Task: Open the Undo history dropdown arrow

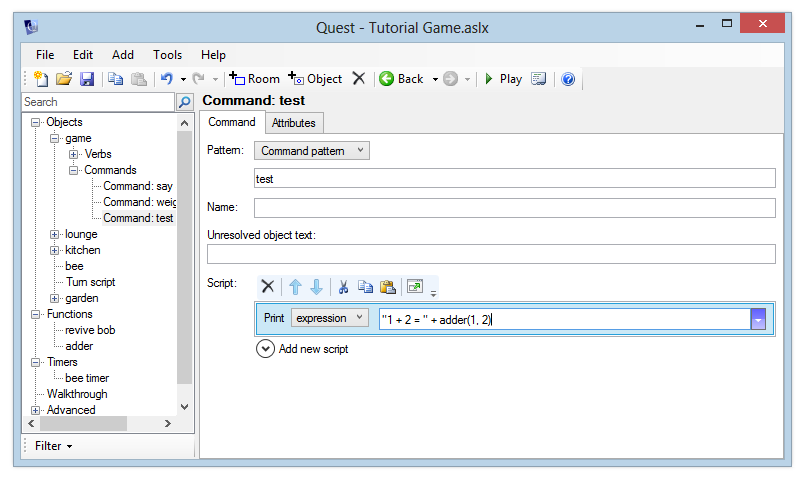Action: click(x=183, y=80)
